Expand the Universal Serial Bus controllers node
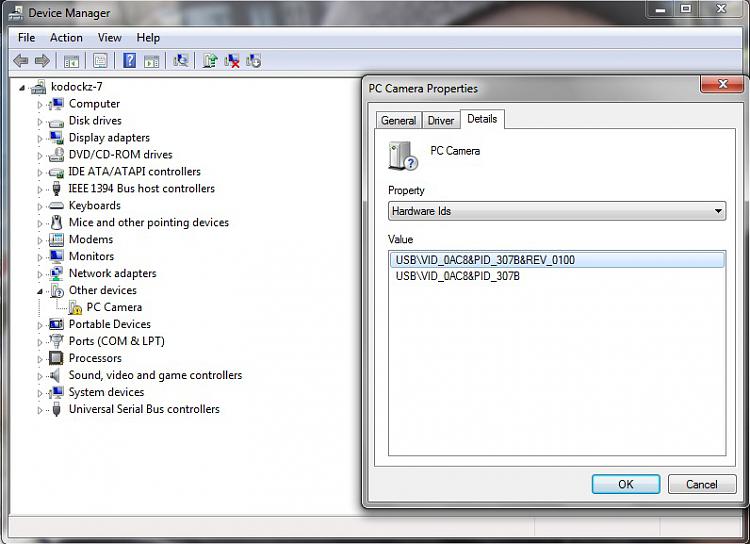 40,410
